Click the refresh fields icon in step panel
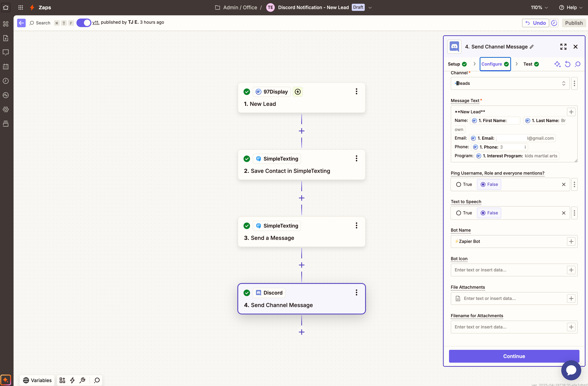Screen dimensions: 588x386 [568, 64]
